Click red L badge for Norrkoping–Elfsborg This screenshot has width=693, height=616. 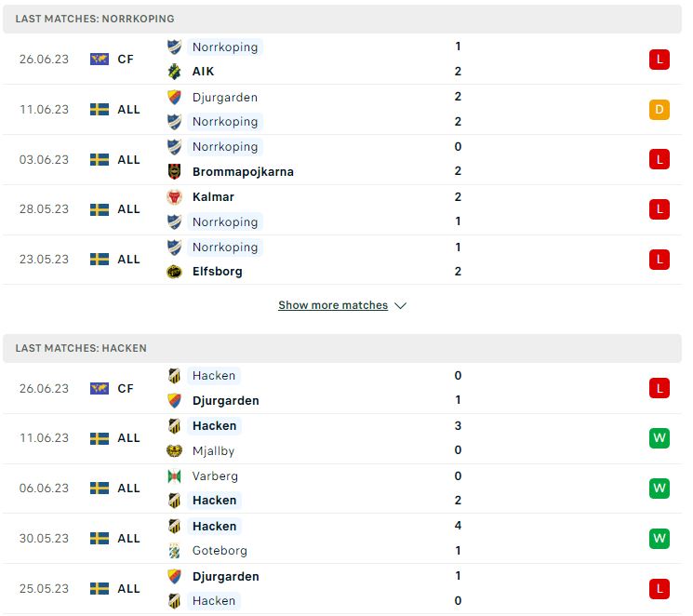659,260
